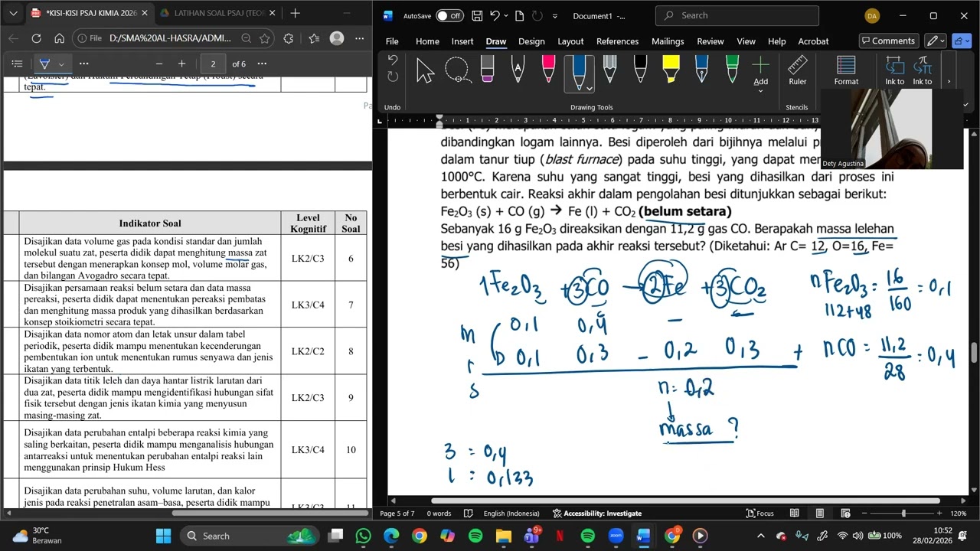Toggle the PDF Draw pen tool

click(44, 64)
